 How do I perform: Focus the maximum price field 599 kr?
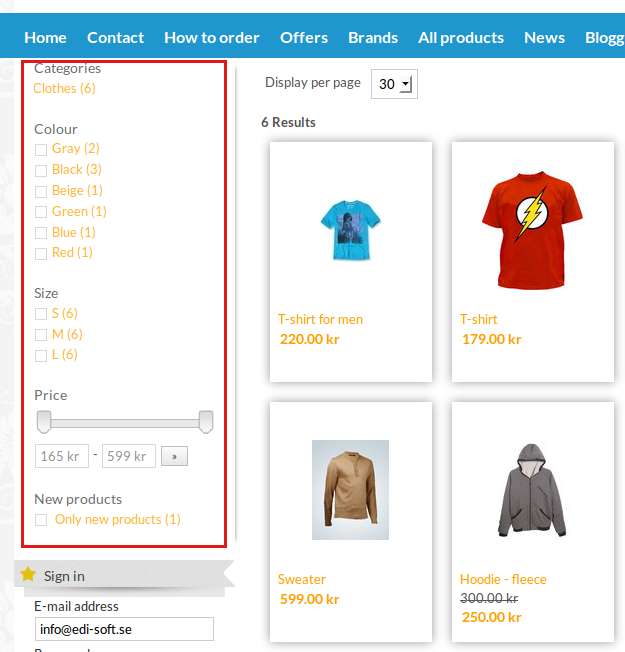pos(129,456)
